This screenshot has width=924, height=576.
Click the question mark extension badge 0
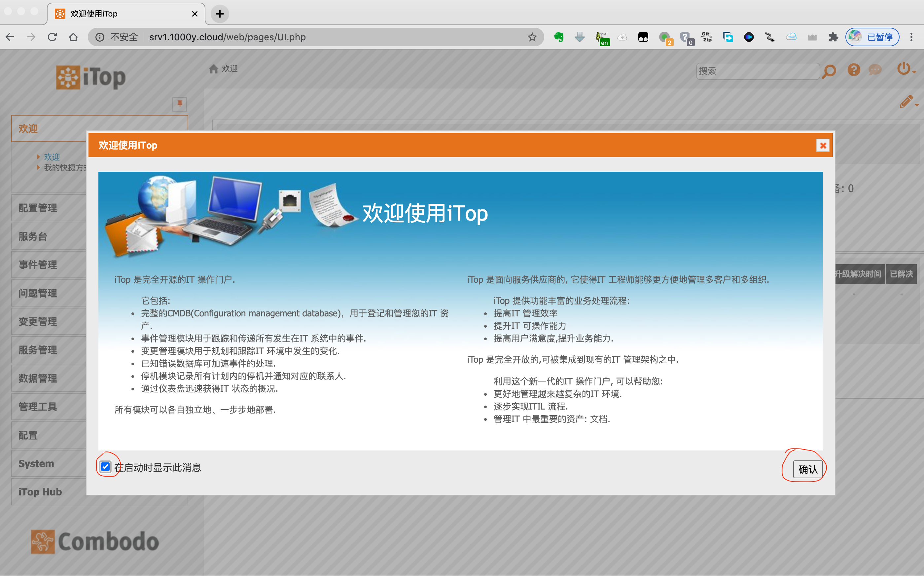tap(687, 38)
